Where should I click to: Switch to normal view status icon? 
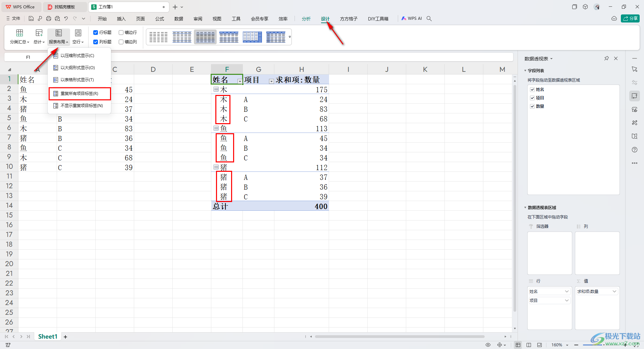coord(518,345)
